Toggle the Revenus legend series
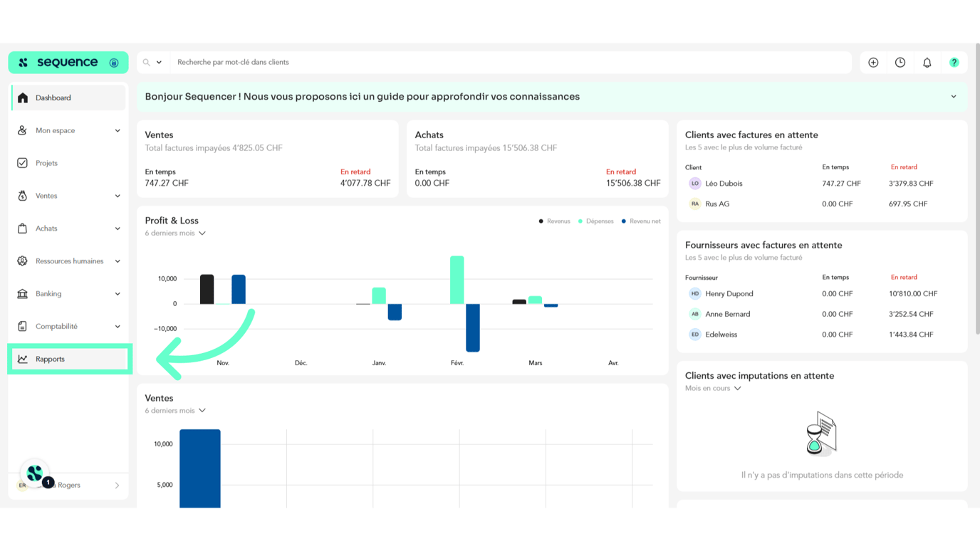 coord(555,221)
